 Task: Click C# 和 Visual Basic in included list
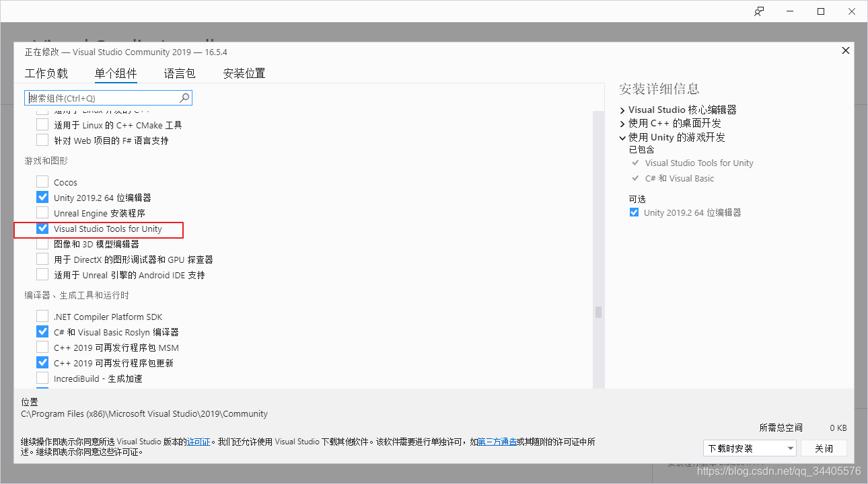[680, 178]
